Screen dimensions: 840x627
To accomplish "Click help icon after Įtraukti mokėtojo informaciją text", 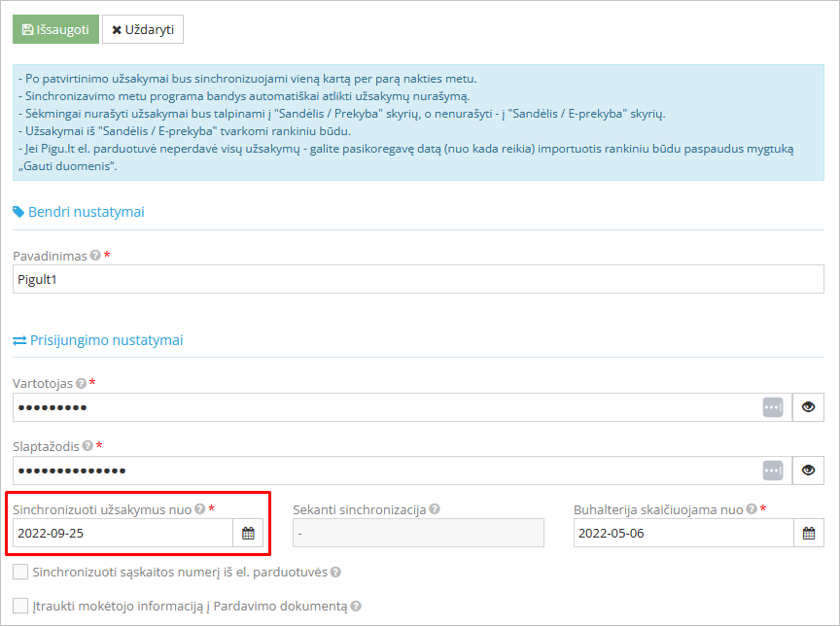I will point(356,607).
